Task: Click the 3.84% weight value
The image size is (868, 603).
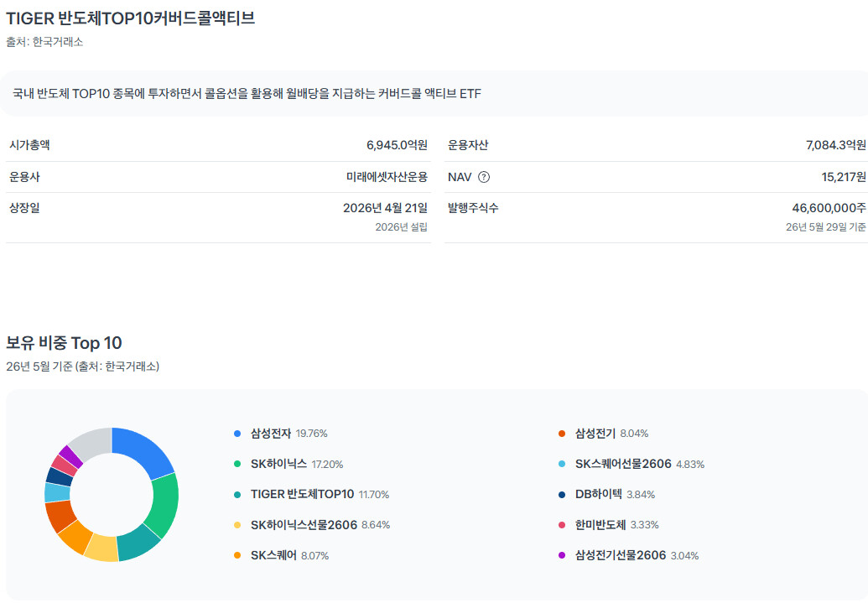Action: 641,495
